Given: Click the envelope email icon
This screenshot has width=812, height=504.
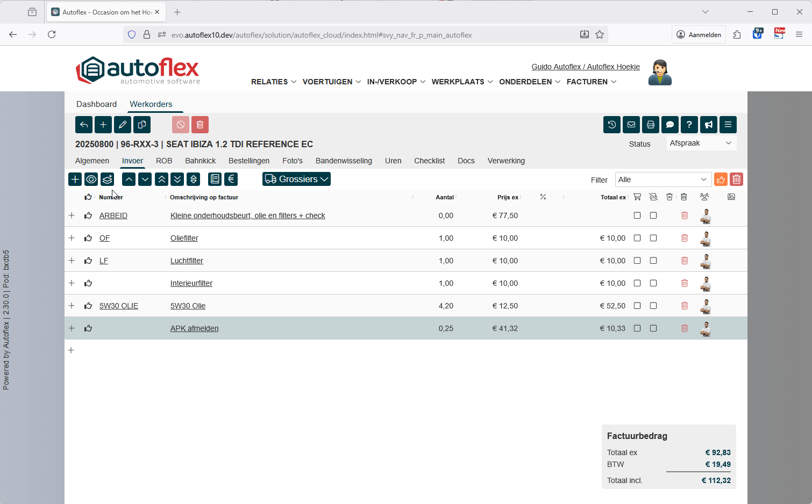Looking at the screenshot, I should click(x=631, y=125).
